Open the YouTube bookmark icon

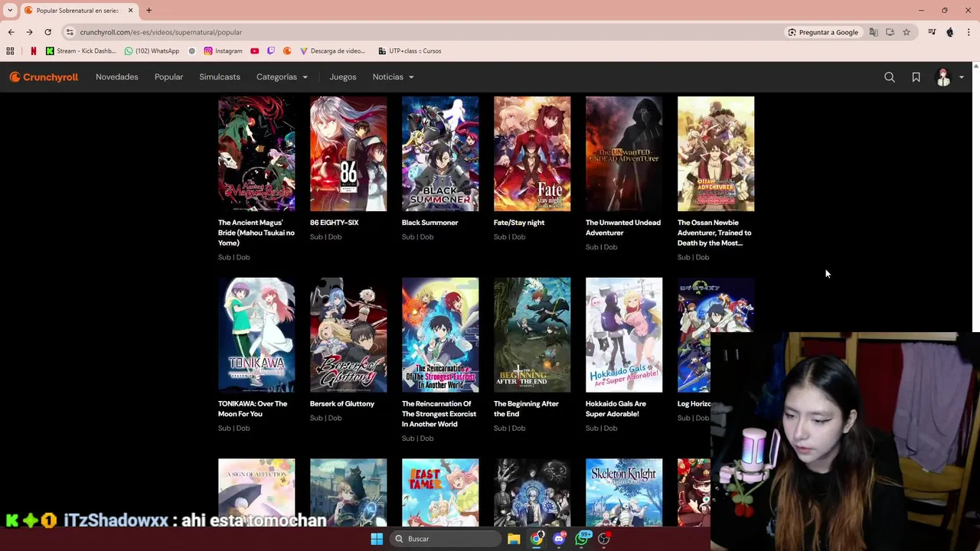254,51
